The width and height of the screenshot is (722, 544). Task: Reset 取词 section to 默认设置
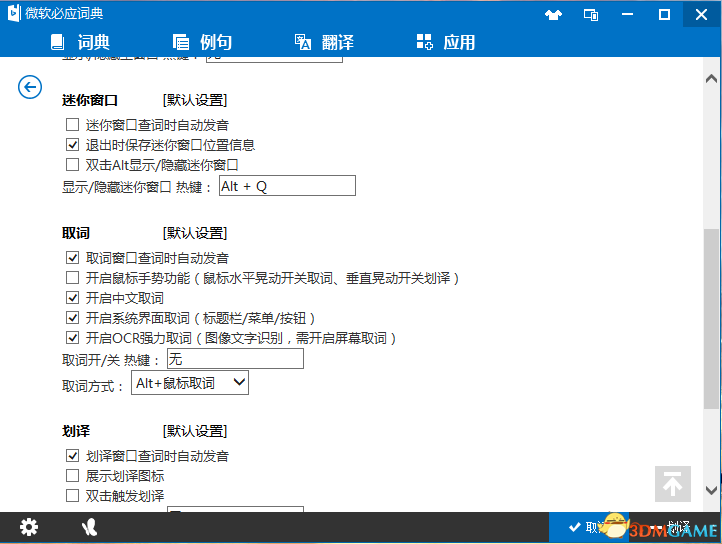(x=195, y=233)
